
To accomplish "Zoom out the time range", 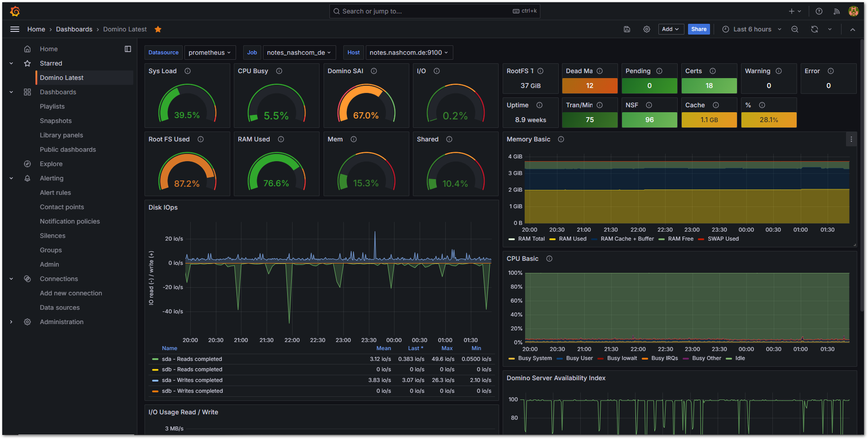I will (x=795, y=29).
